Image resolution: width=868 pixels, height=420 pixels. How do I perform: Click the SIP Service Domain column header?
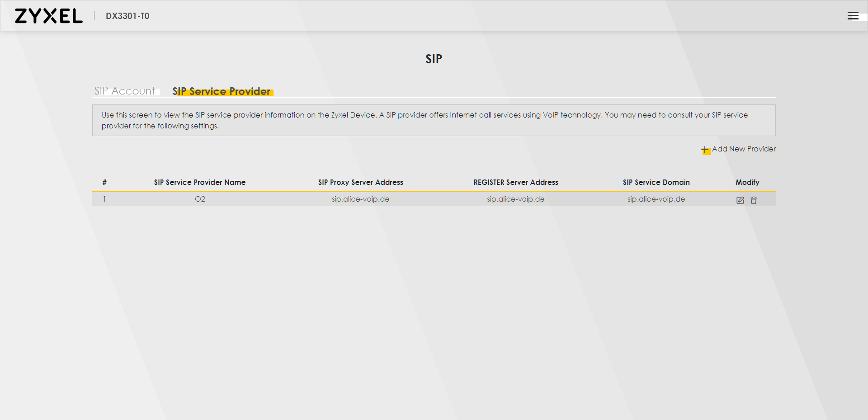click(x=656, y=182)
